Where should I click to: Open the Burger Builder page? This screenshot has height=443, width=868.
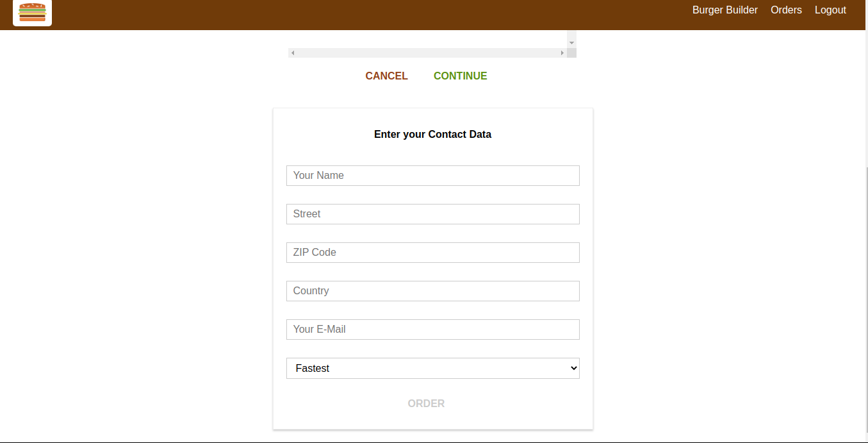click(x=725, y=10)
